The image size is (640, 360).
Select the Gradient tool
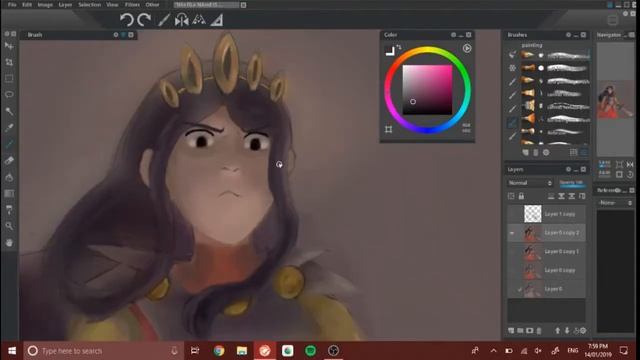pyautogui.click(x=9, y=193)
